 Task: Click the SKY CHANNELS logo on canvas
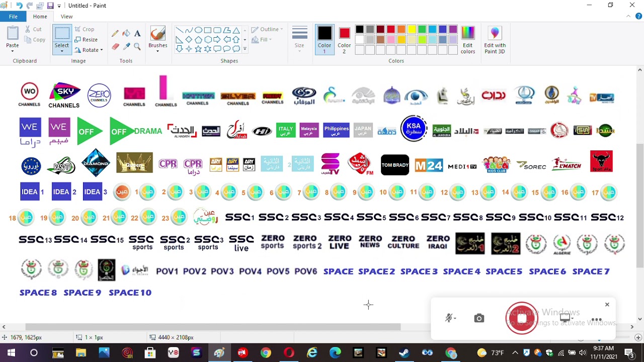click(64, 96)
